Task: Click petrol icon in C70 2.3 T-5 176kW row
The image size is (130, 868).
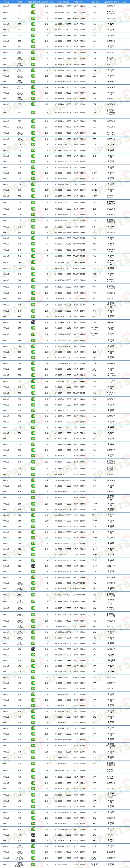Action: (x=33, y=179)
